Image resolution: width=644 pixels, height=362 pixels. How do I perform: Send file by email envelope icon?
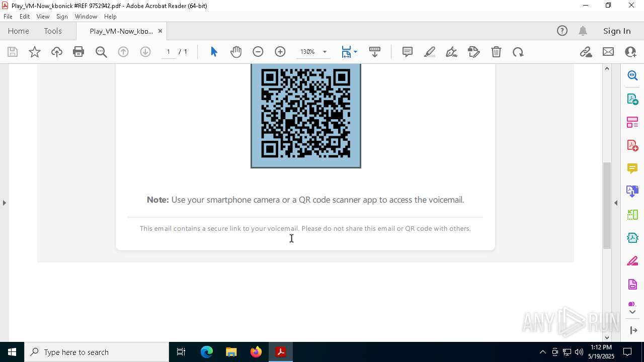pos(608,52)
